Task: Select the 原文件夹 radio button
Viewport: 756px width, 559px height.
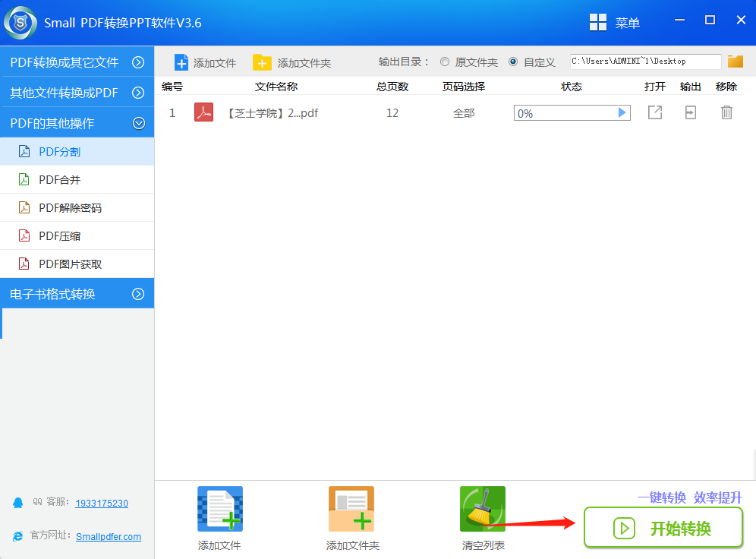Action: point(445,62)
